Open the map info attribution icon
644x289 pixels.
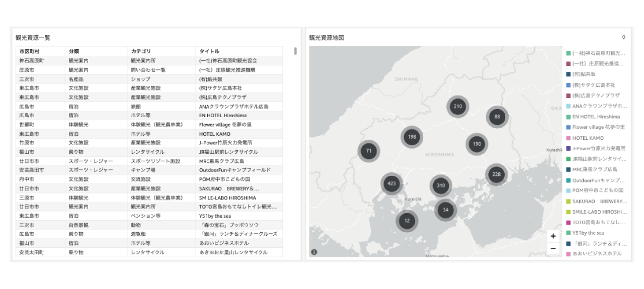314,252
